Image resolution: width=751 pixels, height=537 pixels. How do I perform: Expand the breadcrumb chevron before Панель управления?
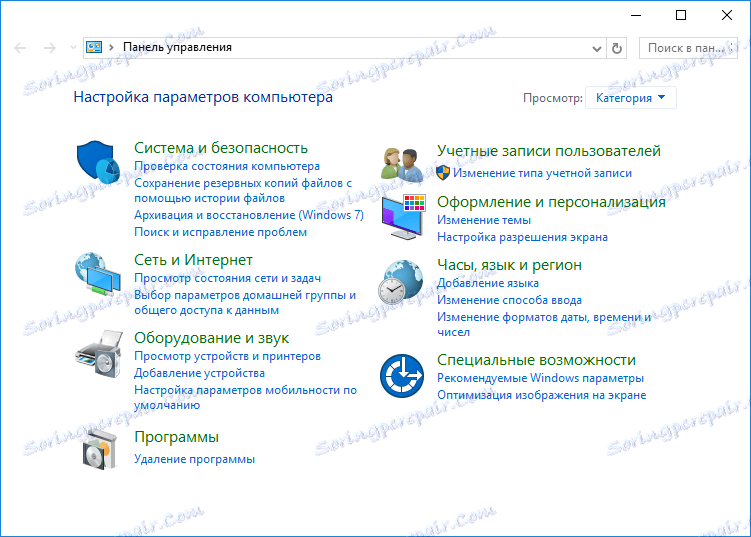(111, 47)
